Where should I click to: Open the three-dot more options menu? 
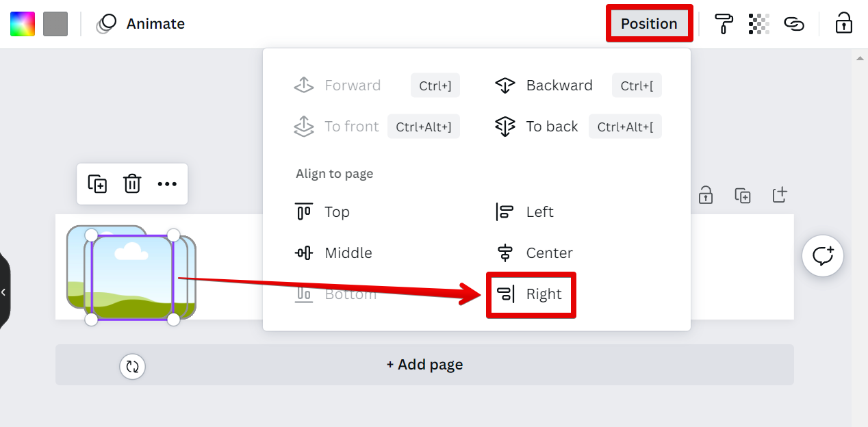(167, 184)
